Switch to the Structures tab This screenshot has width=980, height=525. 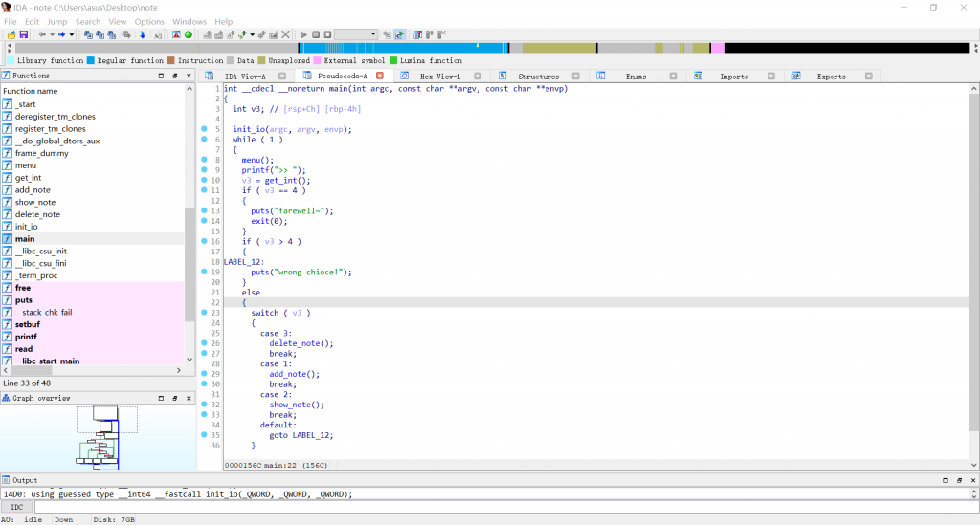(x=538, y=77)
